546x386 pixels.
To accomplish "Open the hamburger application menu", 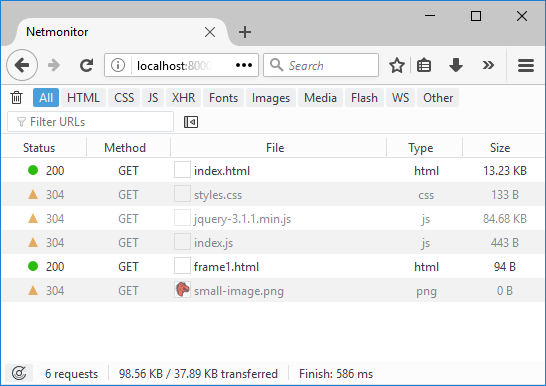I will click(526, 65).
